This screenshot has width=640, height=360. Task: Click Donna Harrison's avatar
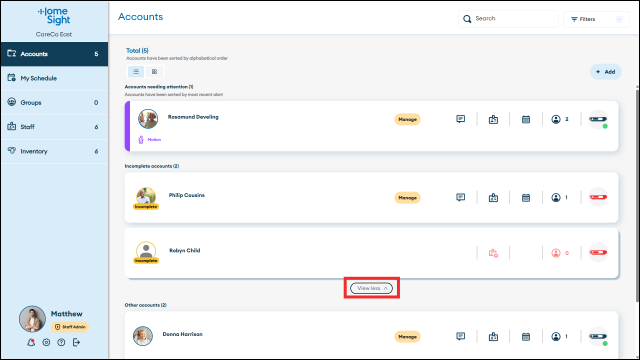pyautogui.click(x=143, y=336)
